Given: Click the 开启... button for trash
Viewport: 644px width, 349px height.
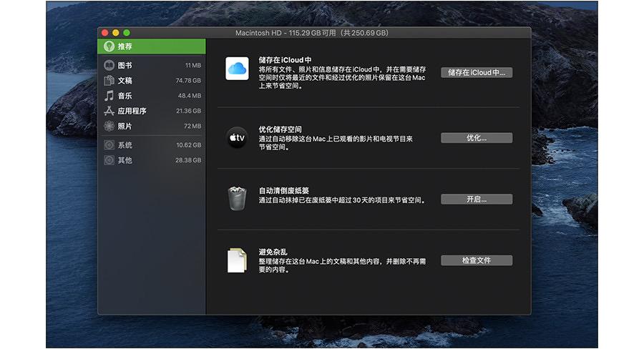Looking at the screenshot, I should [x=477, y=199].
